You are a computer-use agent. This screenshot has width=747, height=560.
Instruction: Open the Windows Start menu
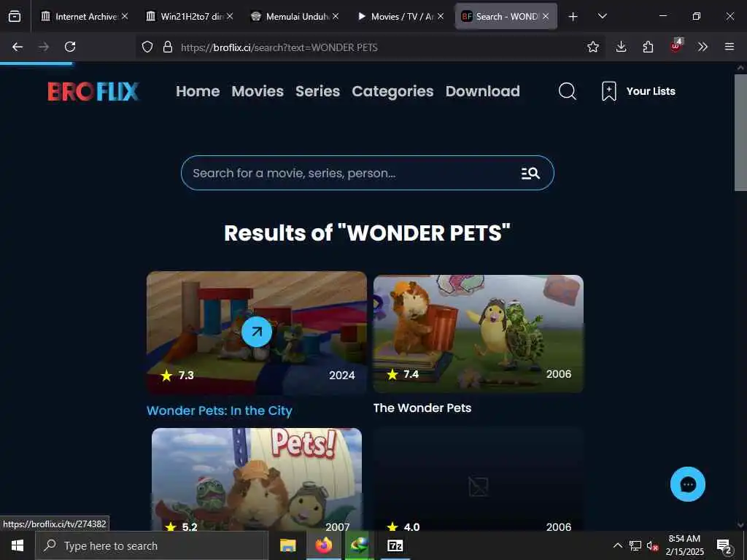pyautogui.click(x=18, y=545)
